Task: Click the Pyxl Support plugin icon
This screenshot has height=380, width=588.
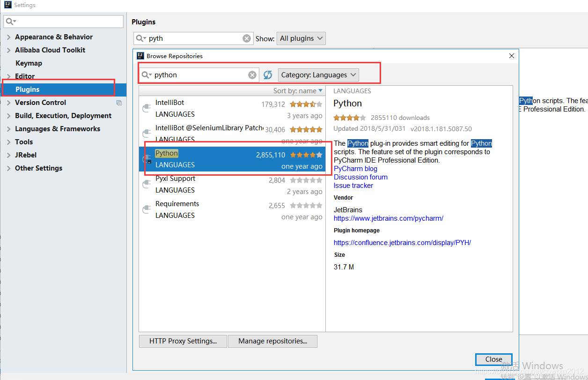Action: [x=147, y=185]
